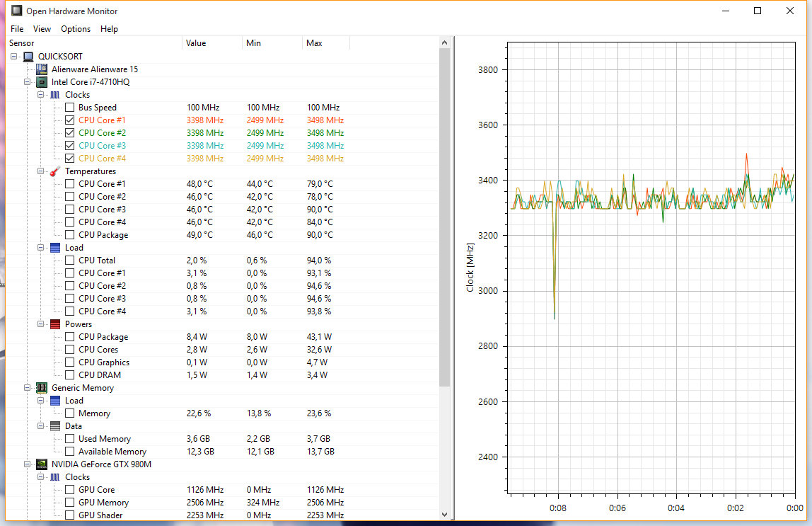Viewport: 812px width, 526px height.
Task: Open the Options menu
Action: tap(76, 29)
